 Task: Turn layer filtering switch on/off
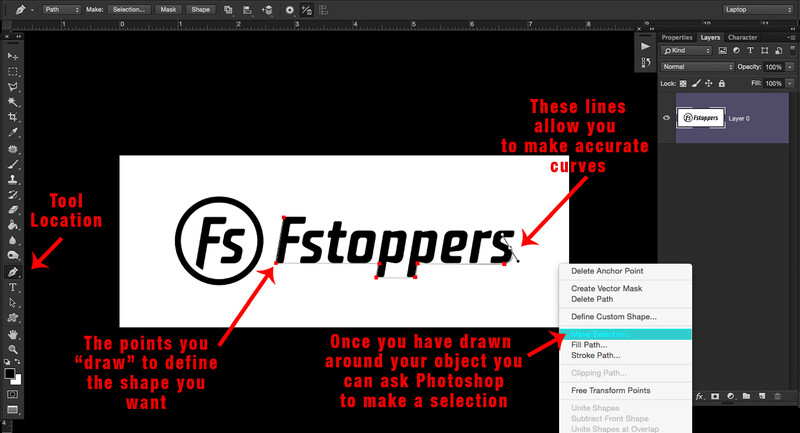pyautogui.click(x=792, y=50)
